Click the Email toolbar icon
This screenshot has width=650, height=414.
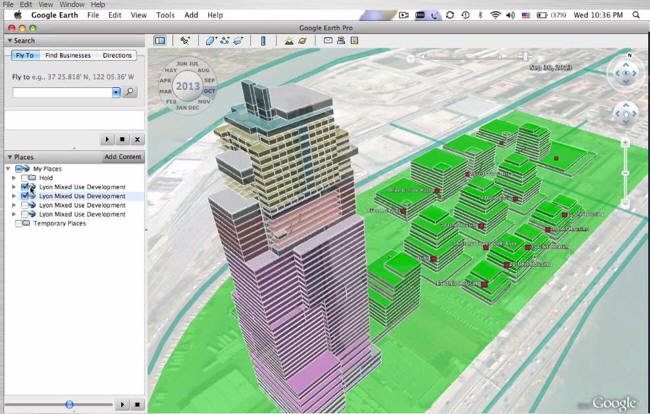point(328,40)
